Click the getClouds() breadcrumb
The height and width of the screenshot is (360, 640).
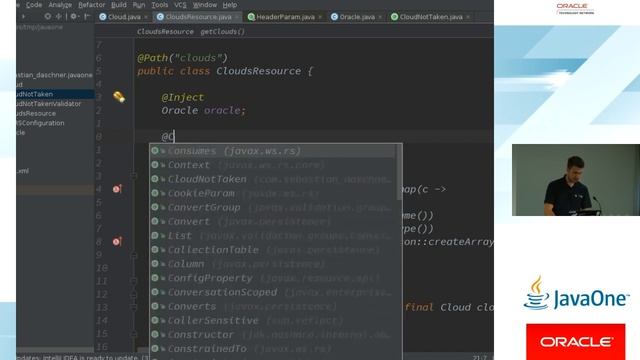tap(222, 31)
